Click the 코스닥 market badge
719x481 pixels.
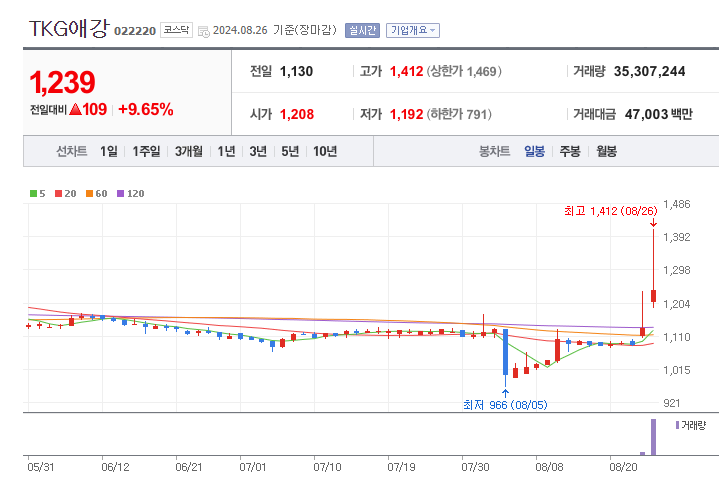pyautogui.click(x=176, y=30)
